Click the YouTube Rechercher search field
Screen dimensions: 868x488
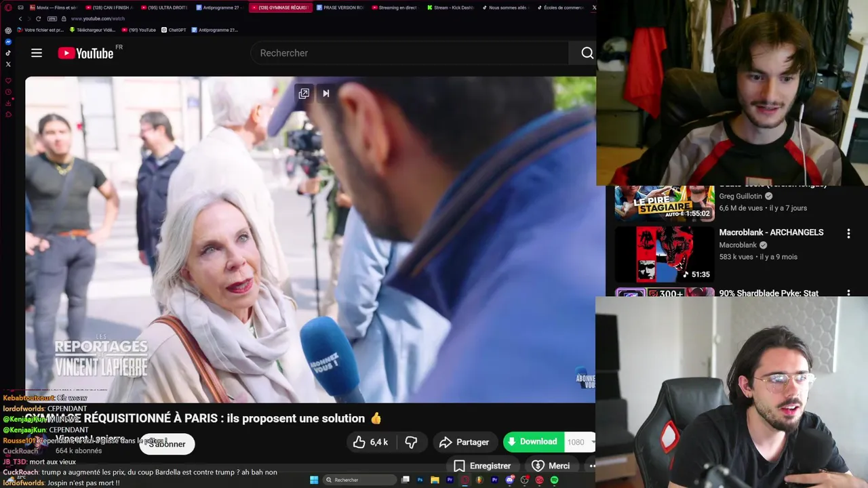[x=410, y=53]
